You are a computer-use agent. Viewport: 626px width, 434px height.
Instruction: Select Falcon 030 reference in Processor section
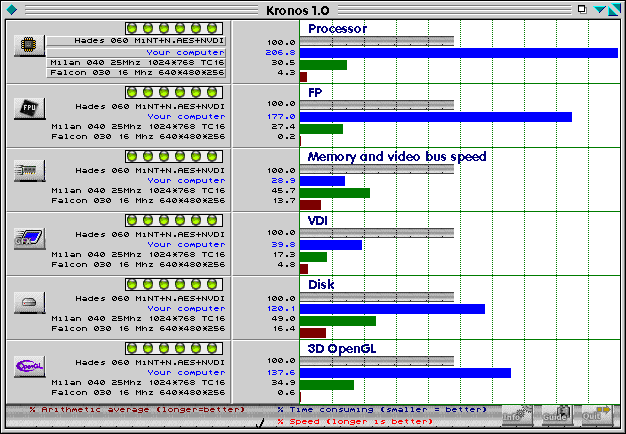tap(137, 74)
